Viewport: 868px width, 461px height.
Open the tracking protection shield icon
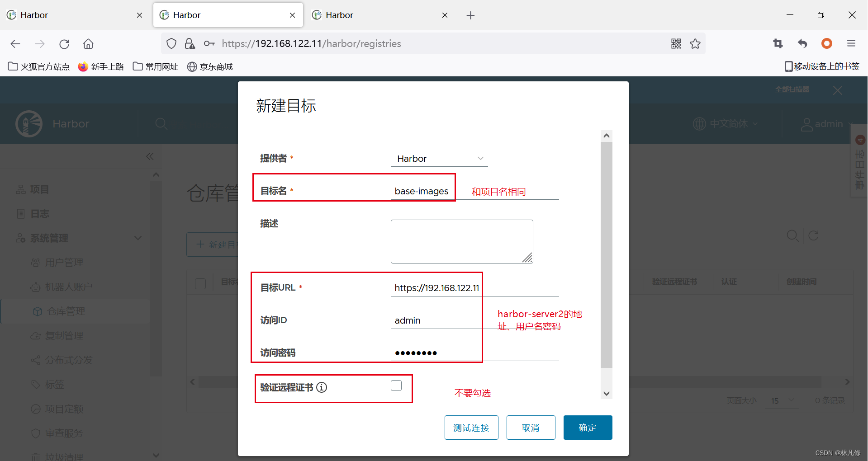pyautogui.click(x=171, y=44)
